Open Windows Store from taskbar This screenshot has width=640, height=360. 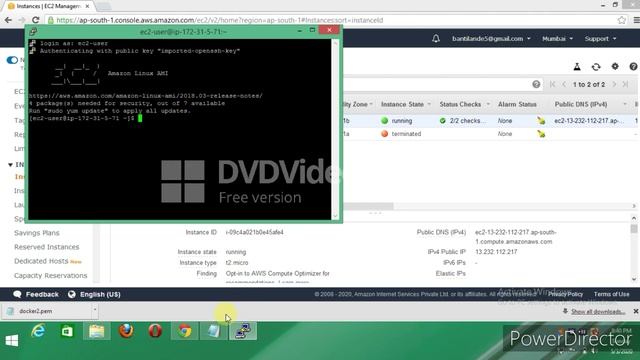click(67, 331)
